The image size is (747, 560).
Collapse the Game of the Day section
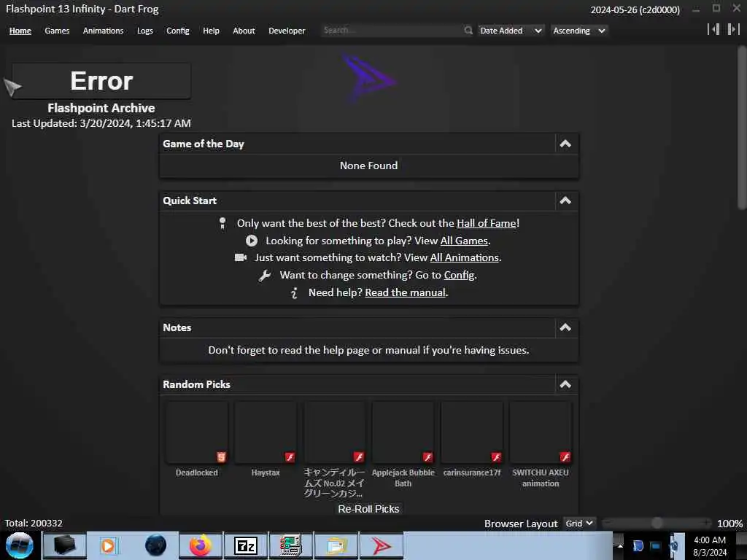point(565,144)
